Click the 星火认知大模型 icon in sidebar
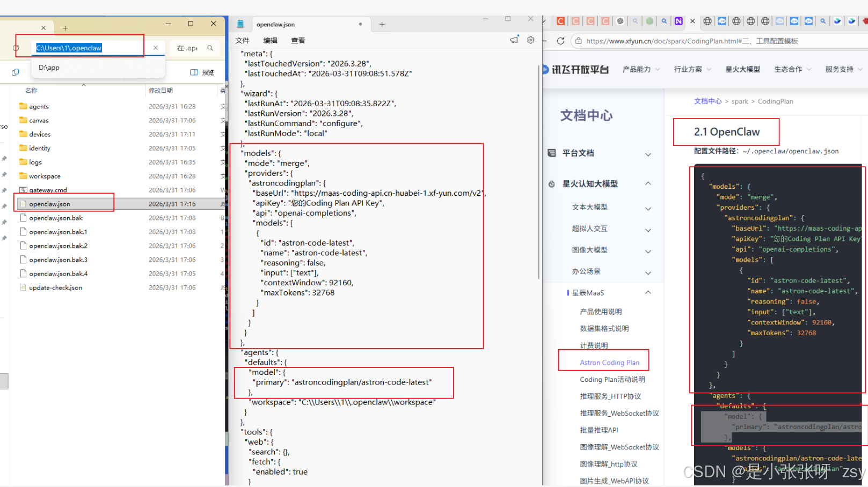868x487 pixels. [551, 184]
